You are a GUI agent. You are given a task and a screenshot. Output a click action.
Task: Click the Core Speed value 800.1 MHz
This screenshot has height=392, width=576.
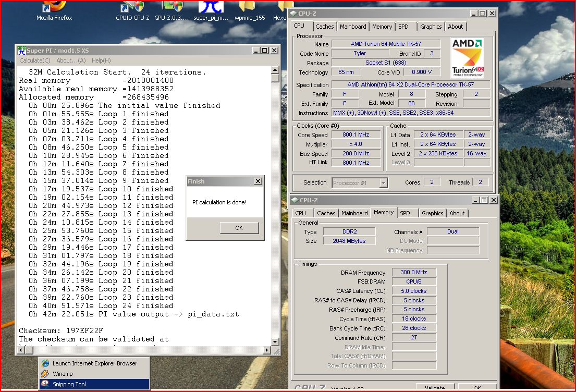coord(356,134)
